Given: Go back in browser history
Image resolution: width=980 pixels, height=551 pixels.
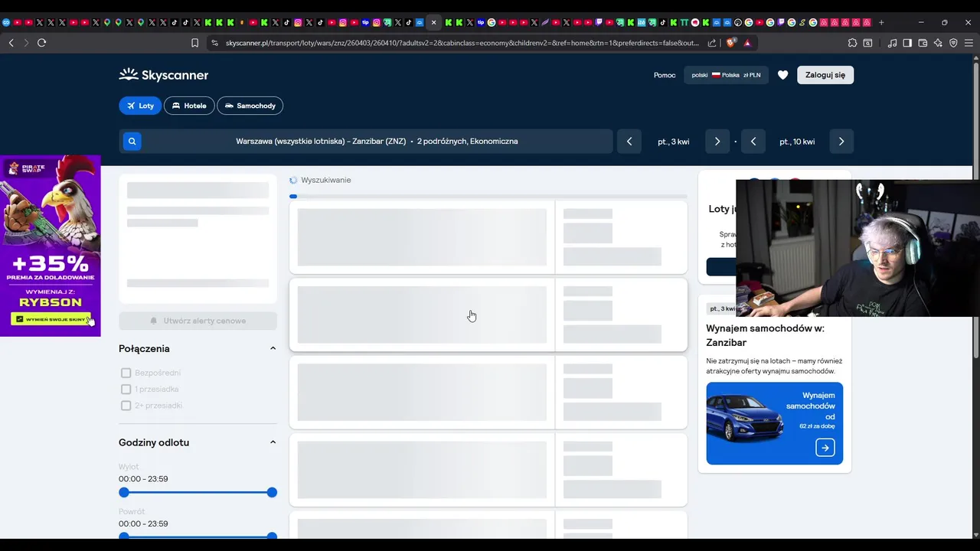Looking at the screenshot, I should coord(11,43).
